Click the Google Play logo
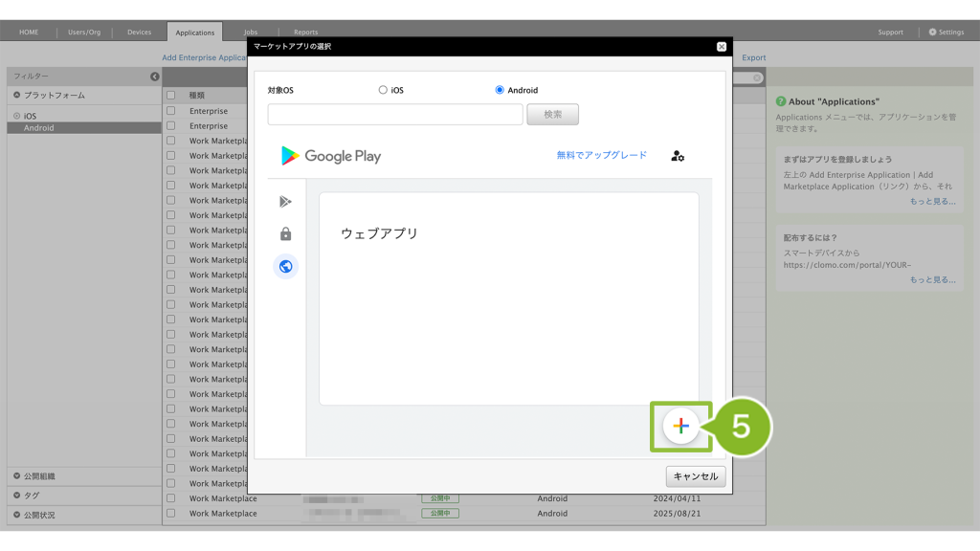Image resolution: width=980 pixels, height=551 pixels. coord(331,156)
